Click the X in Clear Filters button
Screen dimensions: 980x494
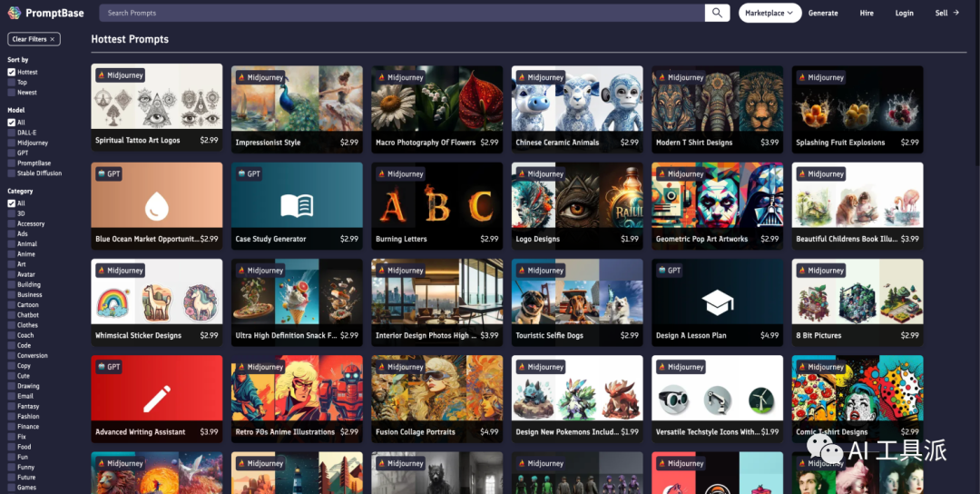tap(53, 39)
